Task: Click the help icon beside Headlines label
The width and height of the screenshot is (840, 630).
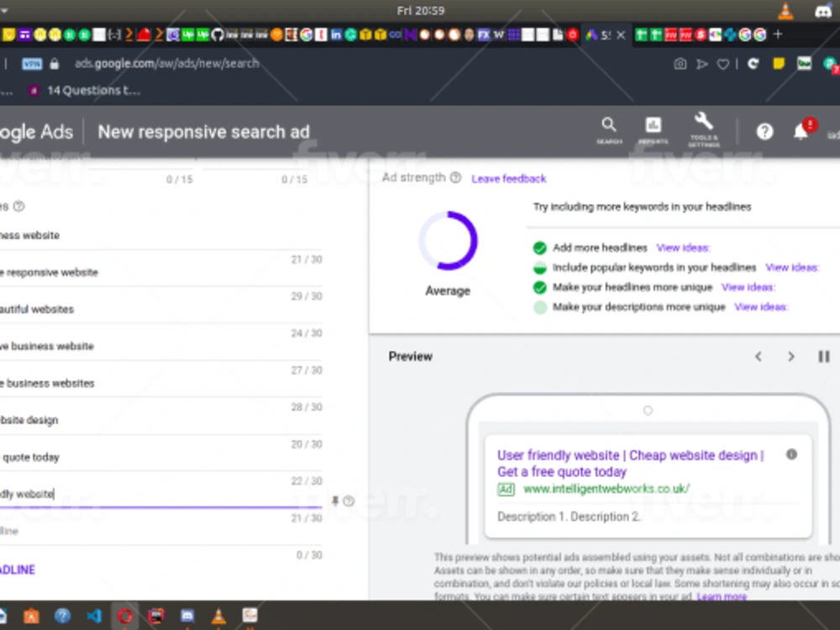Action: 18,207
